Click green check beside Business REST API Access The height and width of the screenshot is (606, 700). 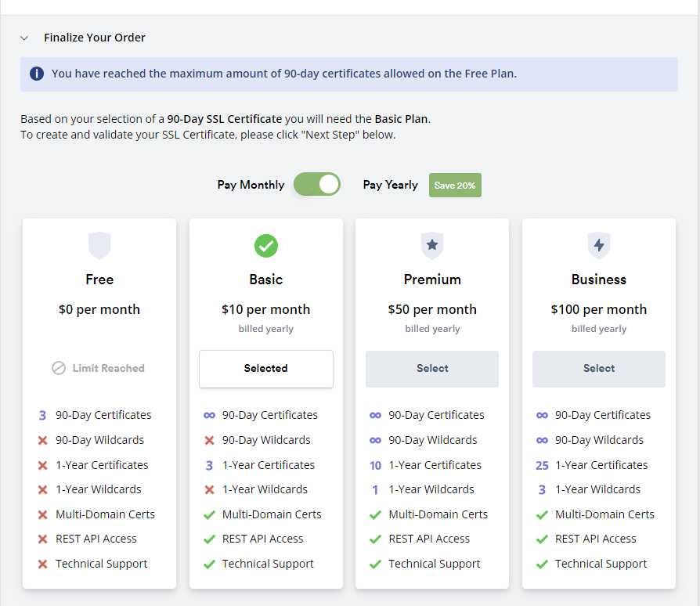542,539
